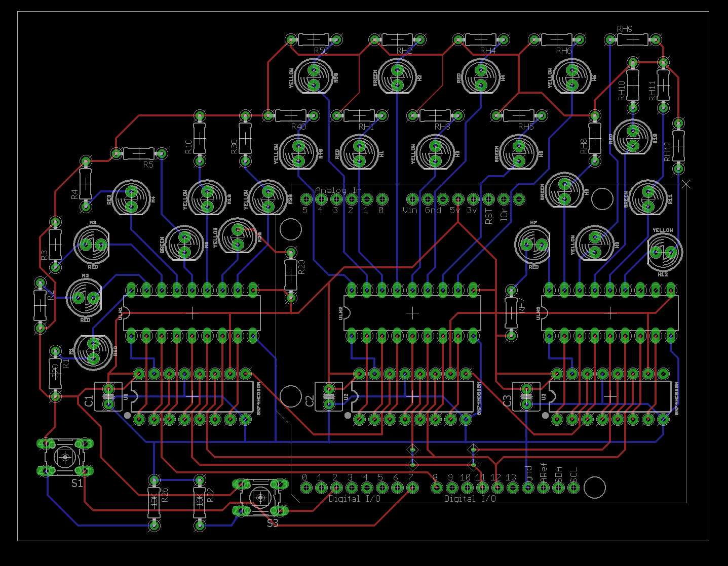Click the 3v pin label
This screenshot has width=728, height=566.
[472, 210]
